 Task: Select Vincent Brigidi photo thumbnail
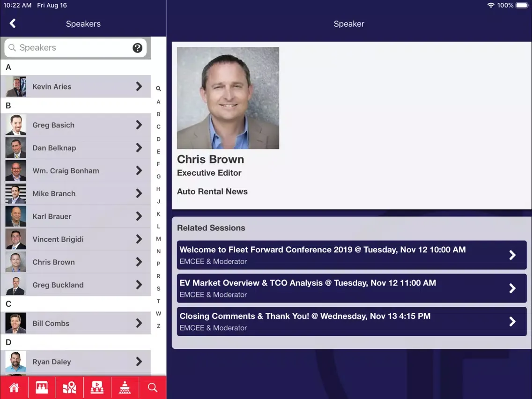click(x=15, y=239)
